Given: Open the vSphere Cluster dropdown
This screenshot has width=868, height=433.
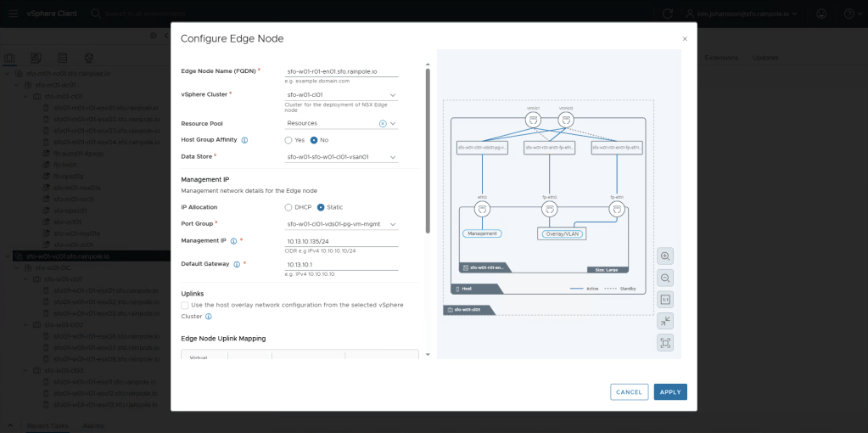Looking at the screenshot, I should [x=393, y=95].
